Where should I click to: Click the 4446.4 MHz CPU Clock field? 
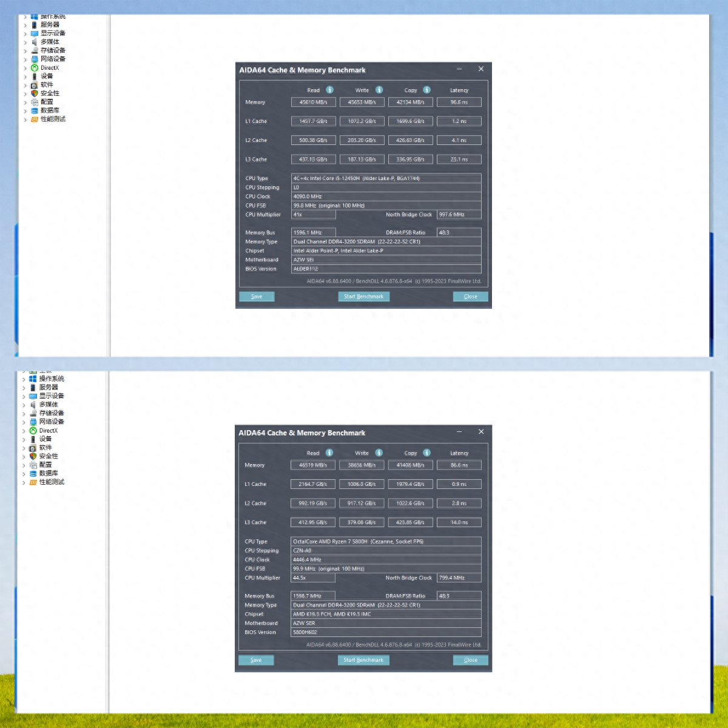click(386, 560)
